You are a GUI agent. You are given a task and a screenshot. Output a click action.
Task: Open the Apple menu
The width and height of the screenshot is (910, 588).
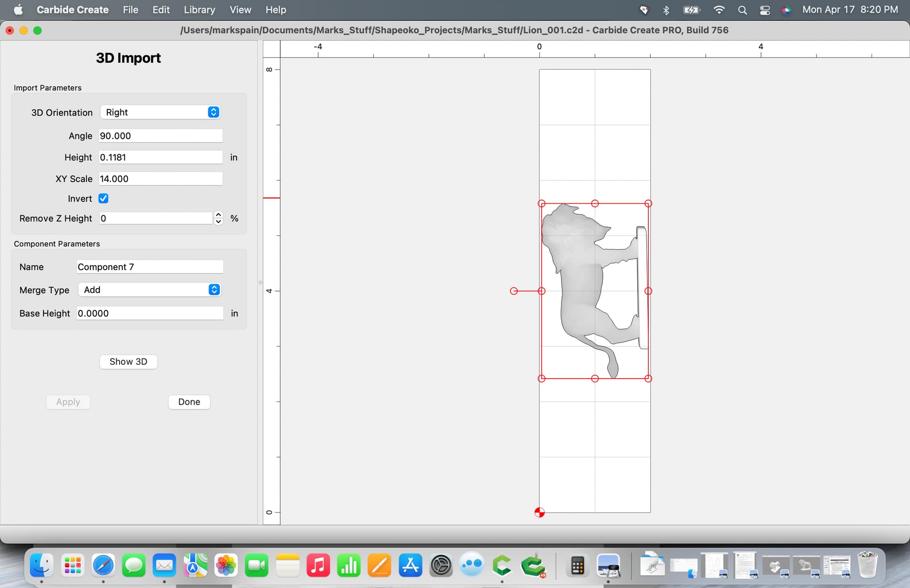click(x=18, y=9)
